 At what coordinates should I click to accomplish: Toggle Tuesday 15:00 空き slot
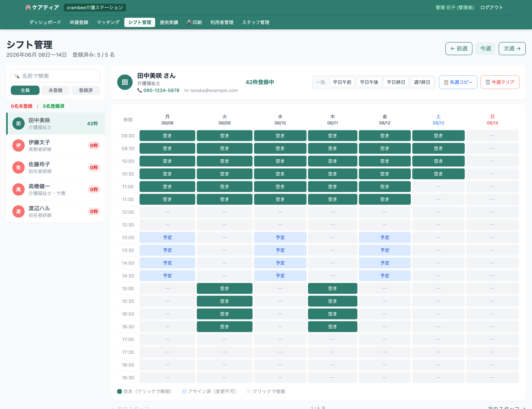pos(224,289)
